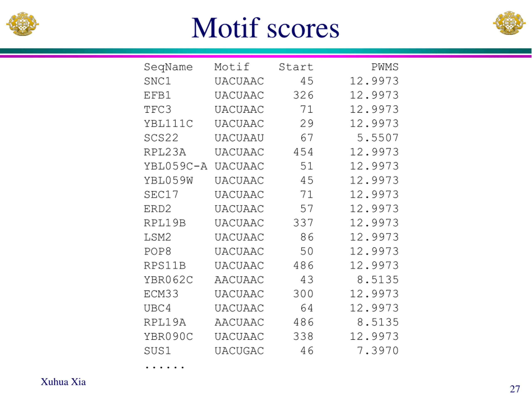Click the author name Xuhua Xia

pos(63,382)
